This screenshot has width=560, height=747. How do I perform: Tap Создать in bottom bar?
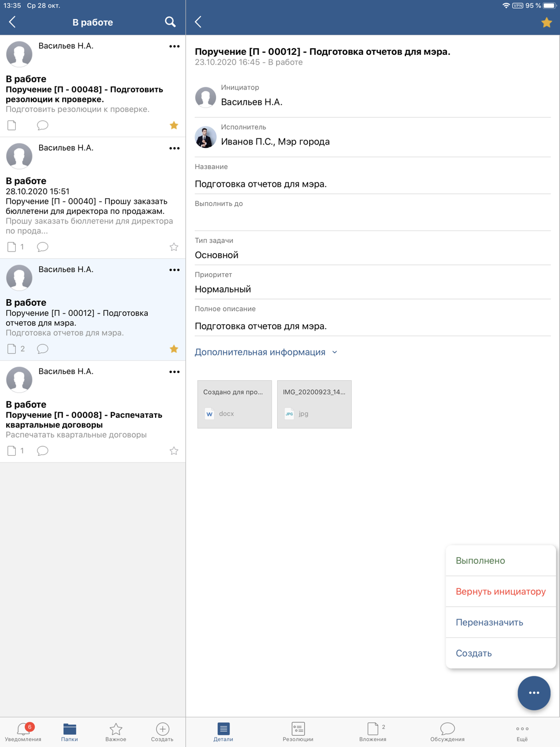pos(162,732)
